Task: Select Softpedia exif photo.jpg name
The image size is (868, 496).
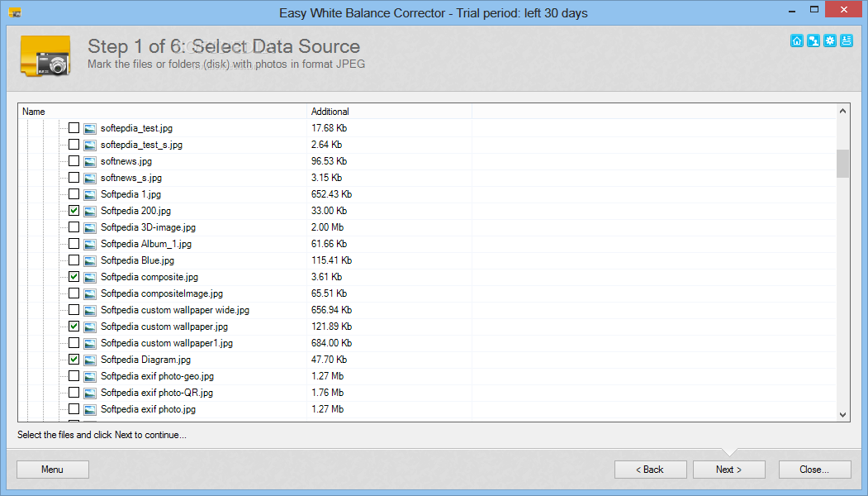Action: point(149,409)
